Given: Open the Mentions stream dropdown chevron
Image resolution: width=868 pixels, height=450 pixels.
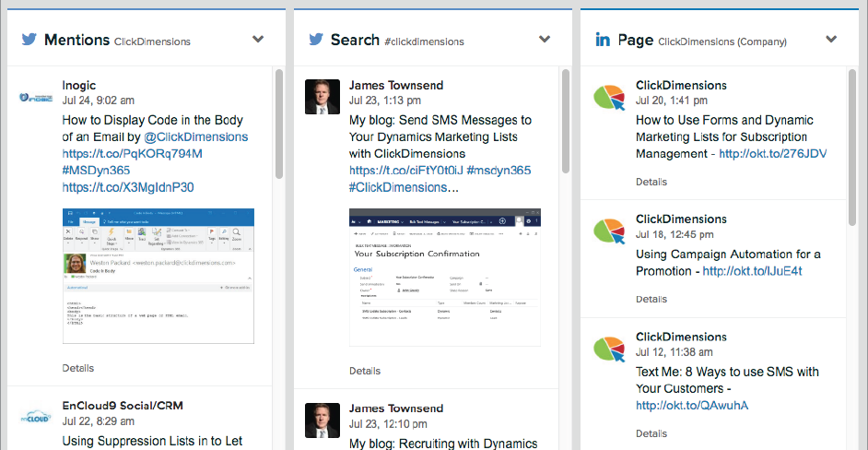Looking at the screenshot, I should coord(258,40).
